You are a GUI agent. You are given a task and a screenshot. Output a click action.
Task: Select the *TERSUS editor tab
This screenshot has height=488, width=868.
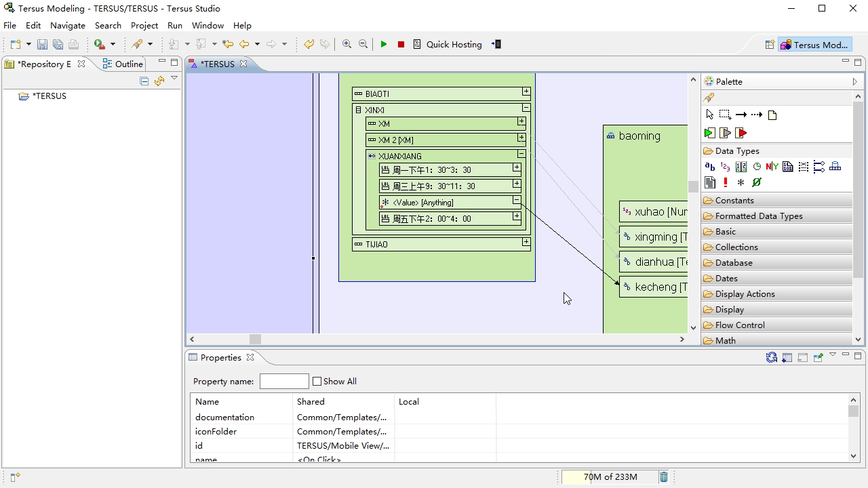(217, 64)
